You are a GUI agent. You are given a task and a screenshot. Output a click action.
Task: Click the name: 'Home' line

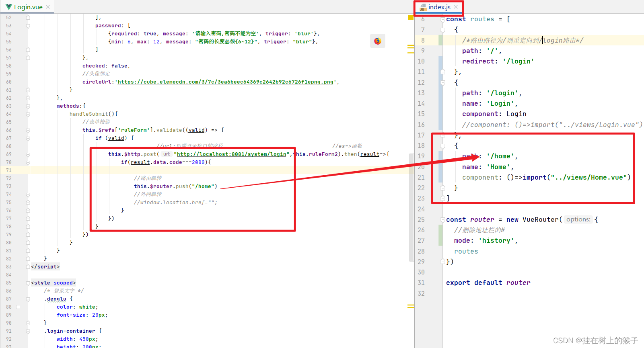[x=488, y=167]
